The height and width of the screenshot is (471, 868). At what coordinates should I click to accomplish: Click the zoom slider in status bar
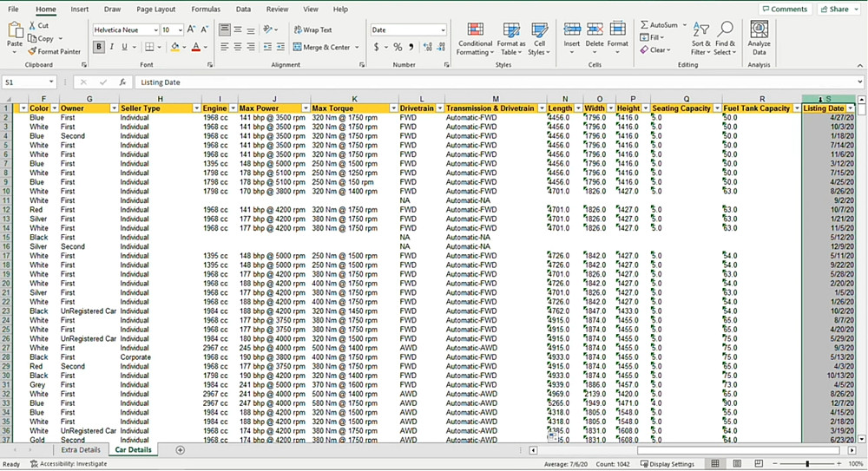(807, 464)
